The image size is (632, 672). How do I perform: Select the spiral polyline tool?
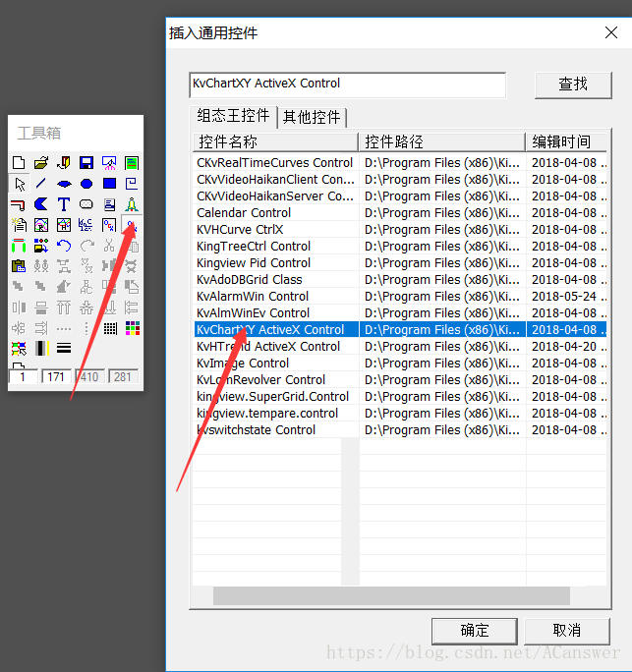click(x=132, y=184)
